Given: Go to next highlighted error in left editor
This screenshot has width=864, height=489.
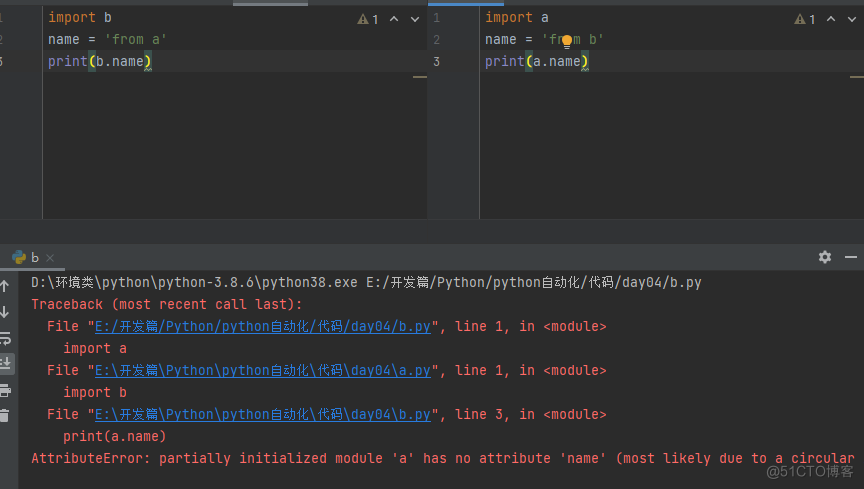Looking at the screenshot, I should (415, 19).
